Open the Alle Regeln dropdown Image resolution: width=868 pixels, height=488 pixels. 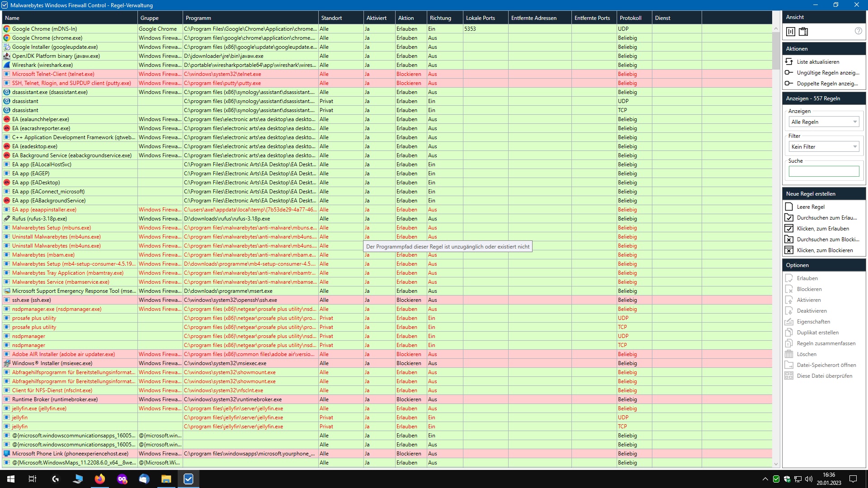coord(824,122)
